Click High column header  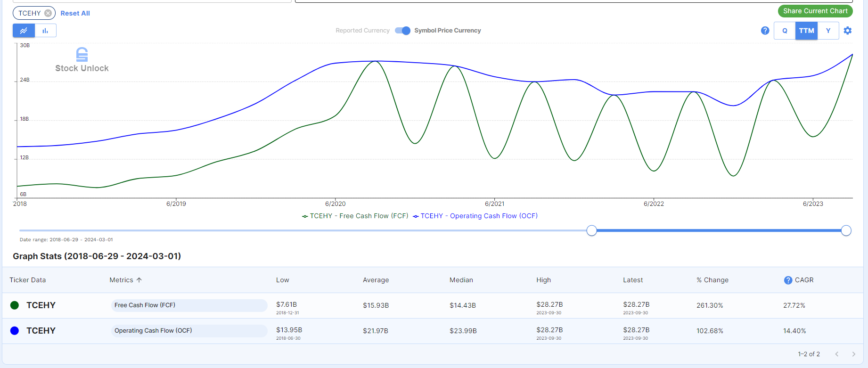point(543,280)
